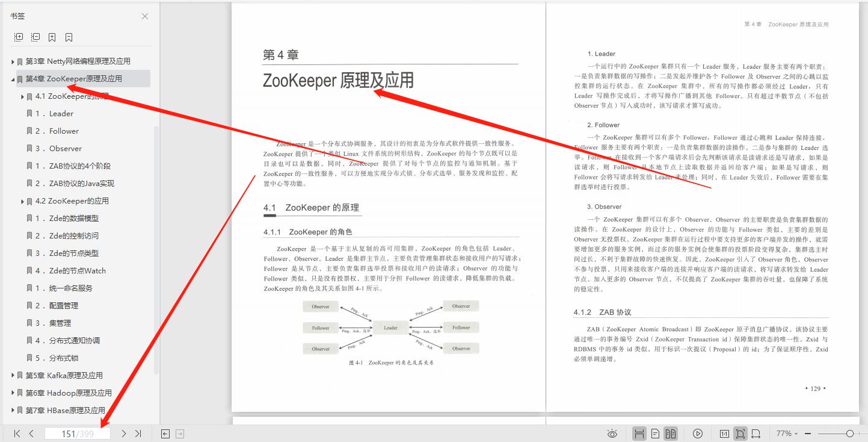Toggle eye protection mode icon

(612, 434)
